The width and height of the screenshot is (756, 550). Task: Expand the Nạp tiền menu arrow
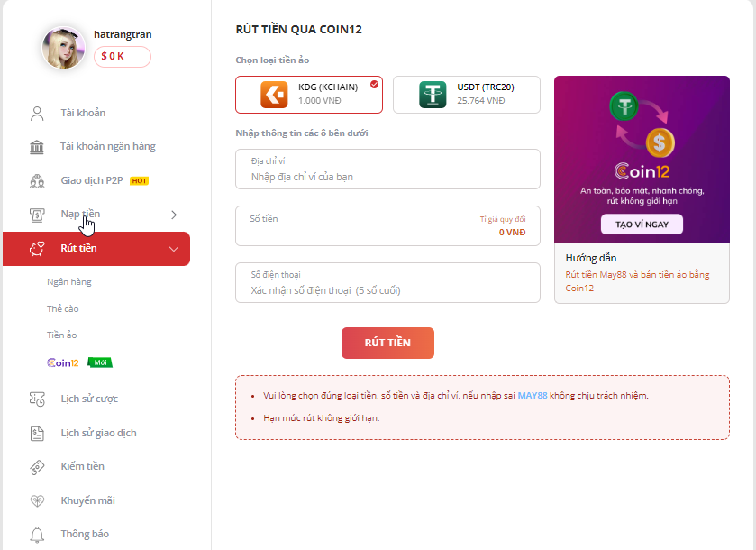[x=174, y=215]
